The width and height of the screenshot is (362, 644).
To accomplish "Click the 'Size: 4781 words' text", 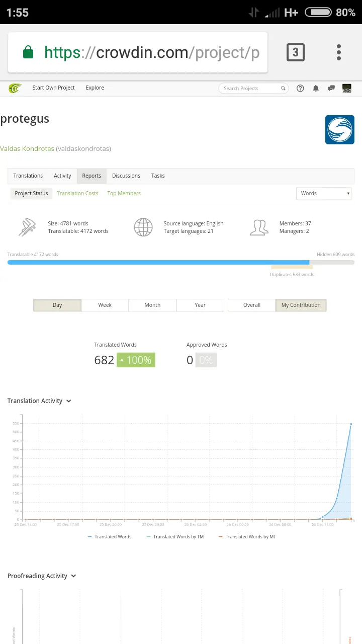I will point(68,223).
